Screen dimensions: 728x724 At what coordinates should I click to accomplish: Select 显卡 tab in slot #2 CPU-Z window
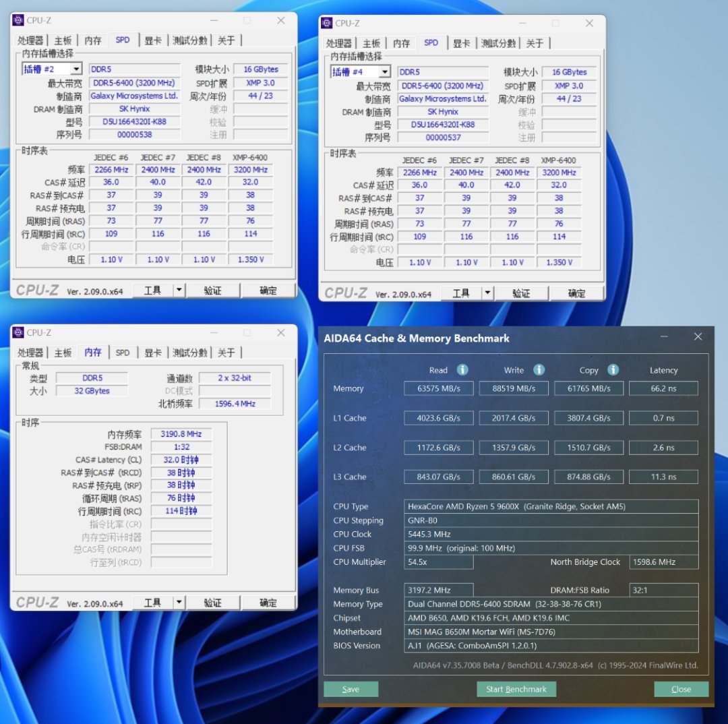click(153, 40)
